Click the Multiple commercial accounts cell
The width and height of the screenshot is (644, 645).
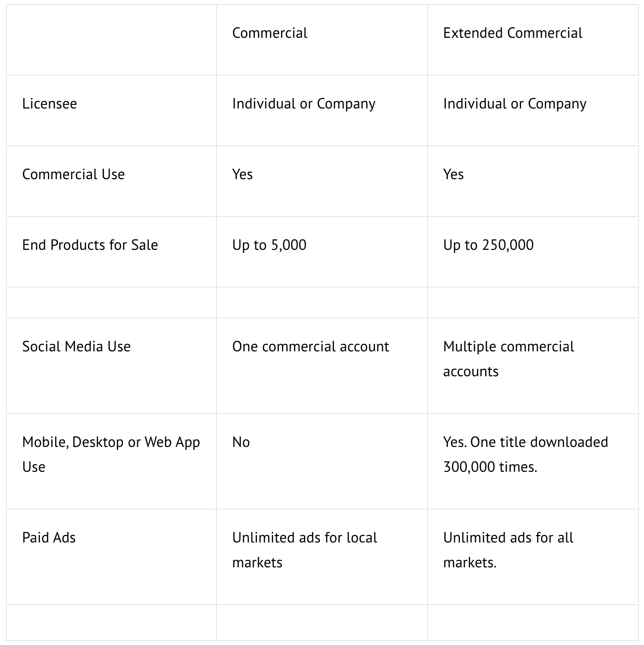coord(508,359)
